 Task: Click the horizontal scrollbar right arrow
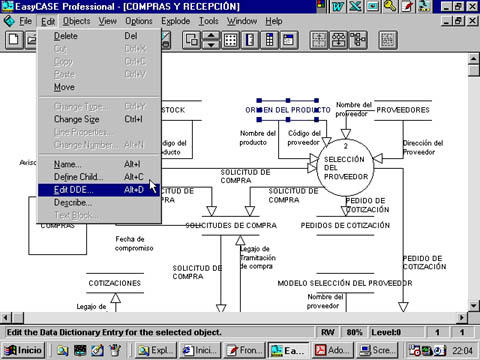461,318
